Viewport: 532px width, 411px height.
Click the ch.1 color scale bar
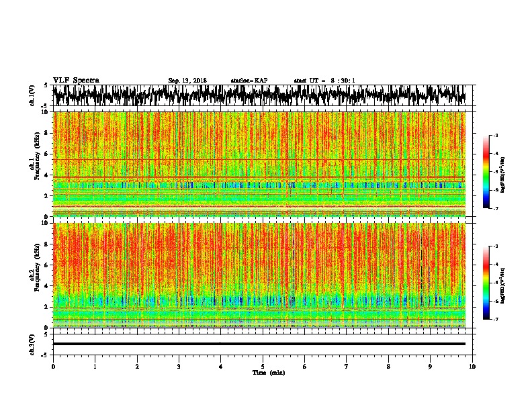click(x=486, y=172)
